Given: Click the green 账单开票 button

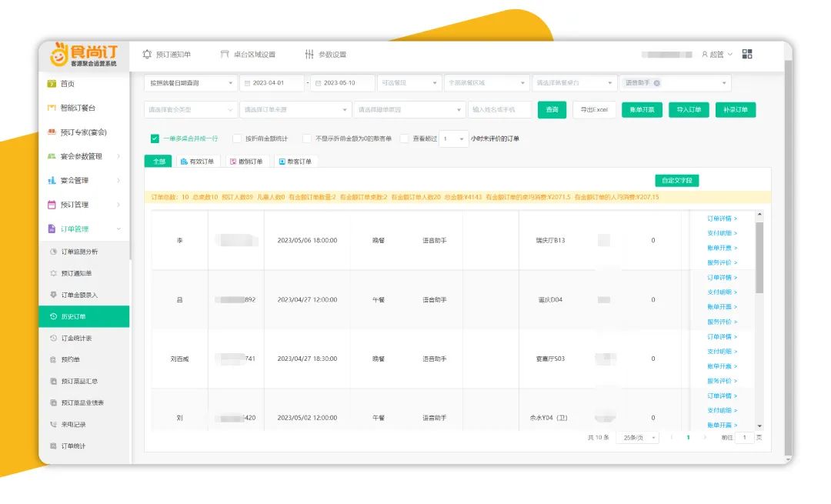Looking at the screenshot, I should (x=642, y=110).
